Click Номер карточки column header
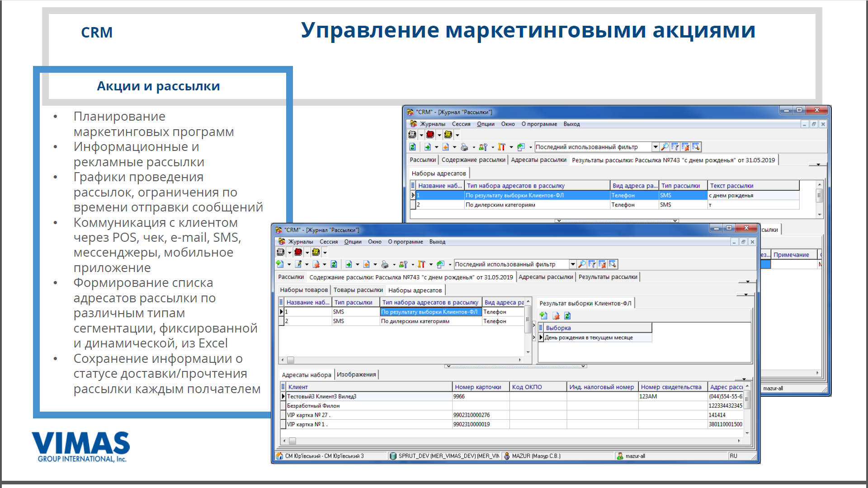The image size is (868, 488). click(x=478, y=387)
